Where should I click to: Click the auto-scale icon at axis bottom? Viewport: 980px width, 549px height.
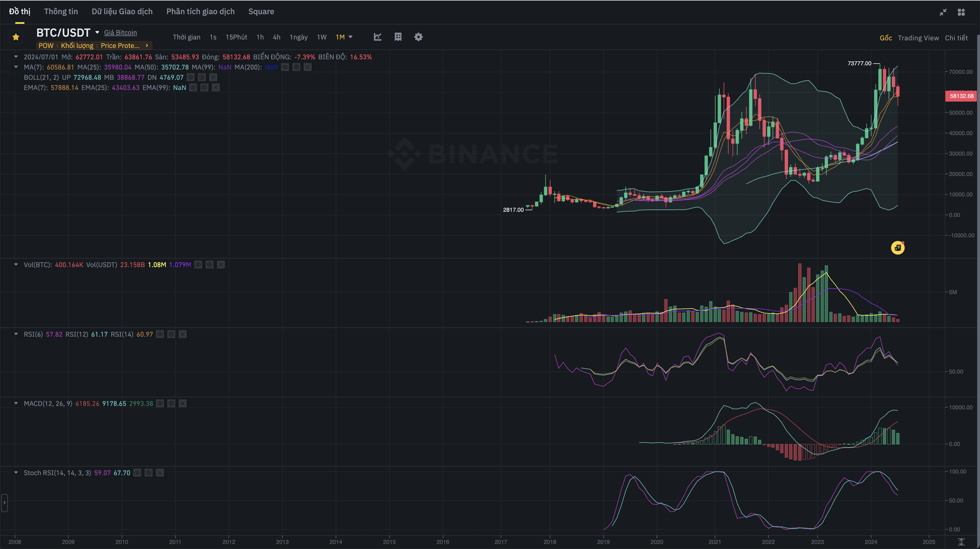(x=961, y=541)
